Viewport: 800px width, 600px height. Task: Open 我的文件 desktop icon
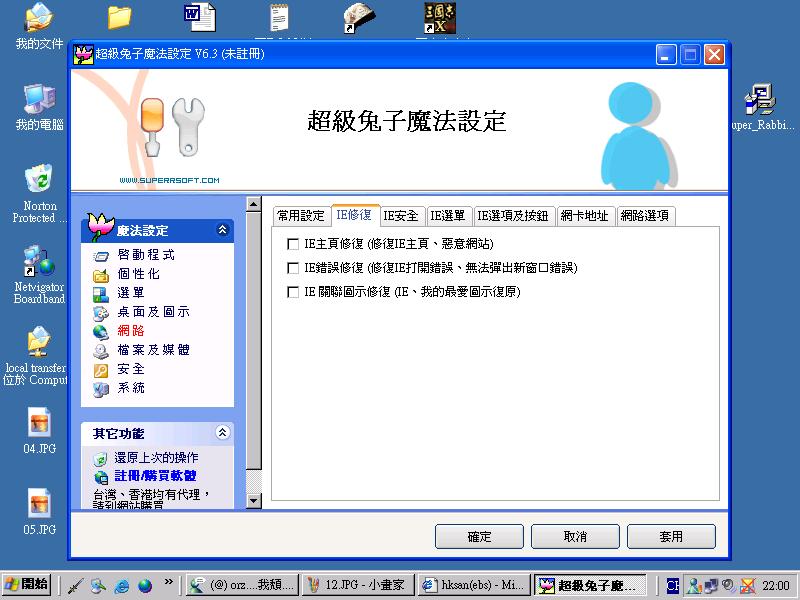pyautogui.click(x=39, y=26)
